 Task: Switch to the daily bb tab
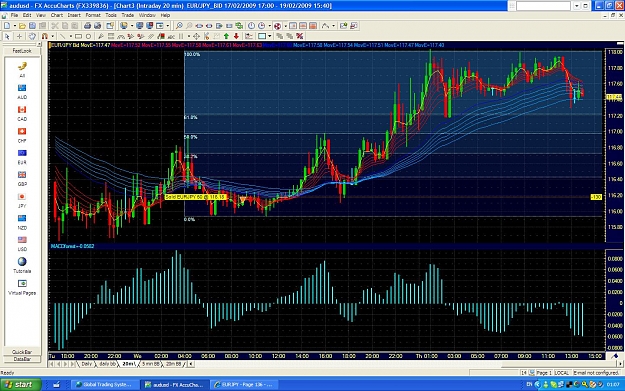click(x=107, y=364)
